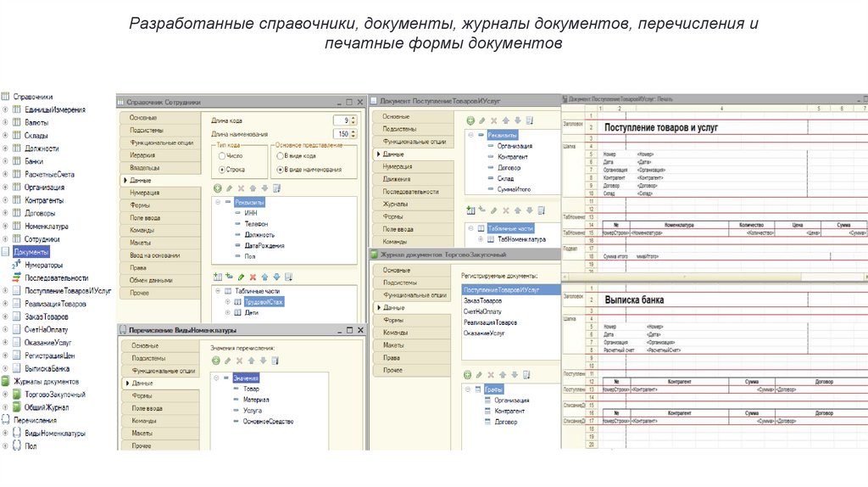Screen dimensions: 868x487
Task: Select the Число radio button
Action: point(221,156)
